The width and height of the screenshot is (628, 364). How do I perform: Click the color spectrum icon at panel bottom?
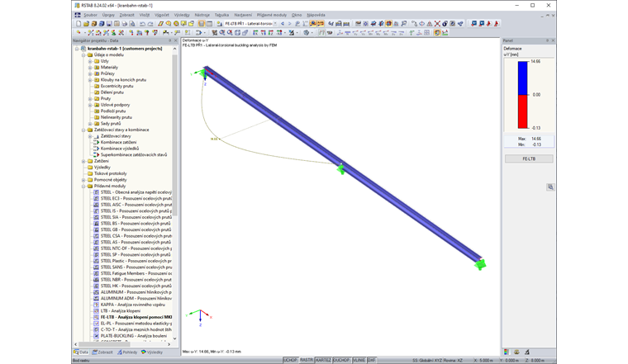pyautogui.click(x=507, y=352)
